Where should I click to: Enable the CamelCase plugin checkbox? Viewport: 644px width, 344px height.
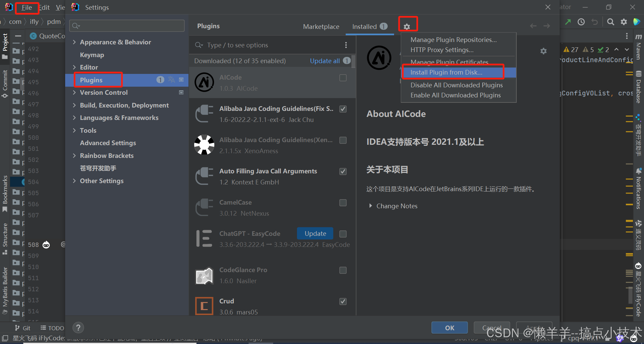(343, 203)
